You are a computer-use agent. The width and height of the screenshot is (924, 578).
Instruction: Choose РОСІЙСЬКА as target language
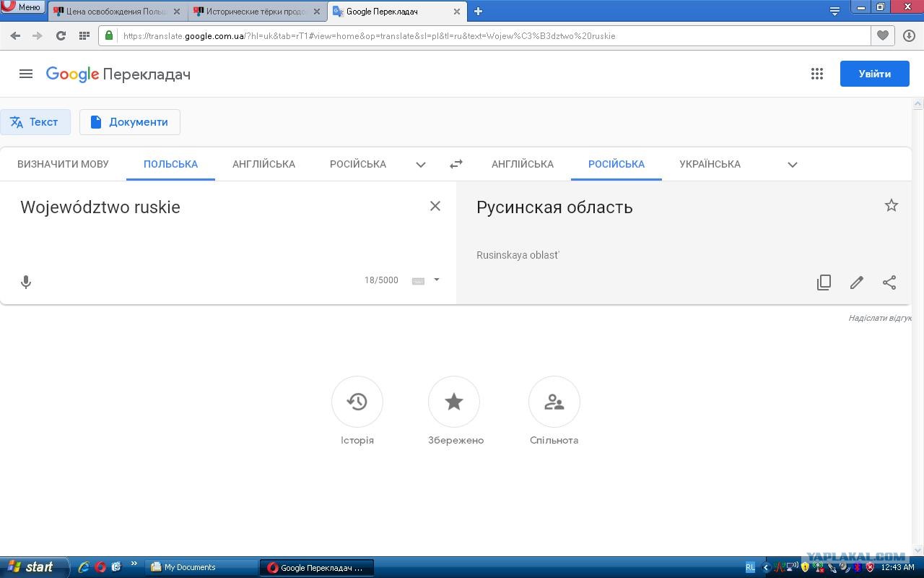616,164
